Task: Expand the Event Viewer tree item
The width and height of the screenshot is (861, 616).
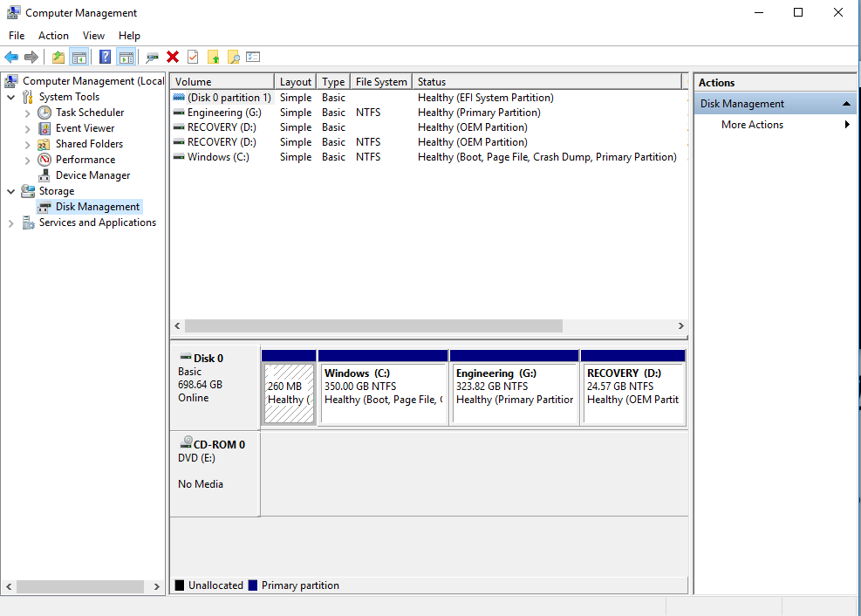Action: point(26,127)
